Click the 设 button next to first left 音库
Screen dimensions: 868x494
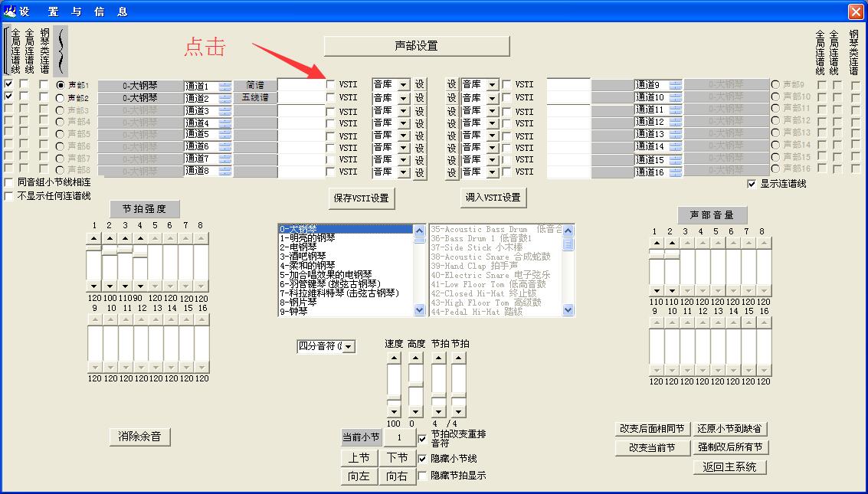click(420, 84)
